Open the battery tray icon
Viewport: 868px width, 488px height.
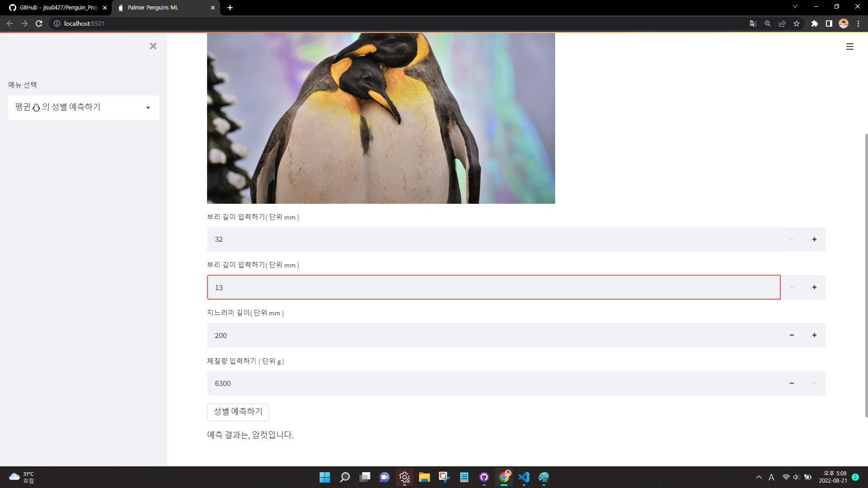click(x=808, y=477)
